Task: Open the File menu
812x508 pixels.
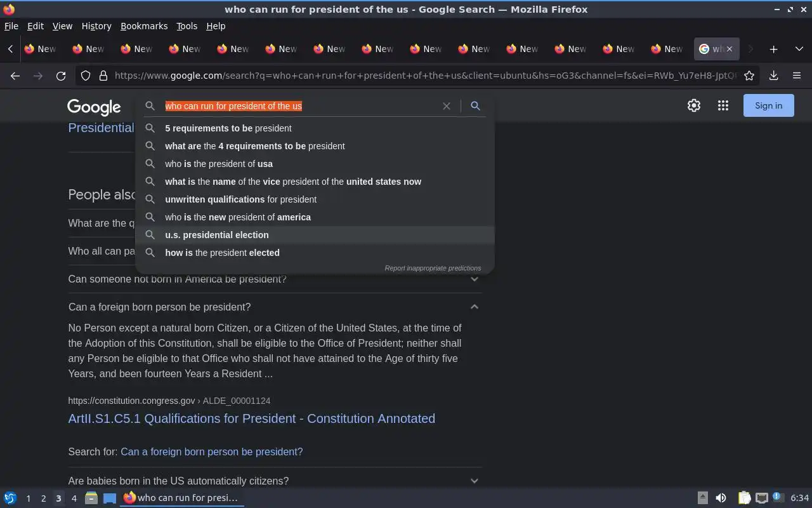Action: [x=11, y=26]
